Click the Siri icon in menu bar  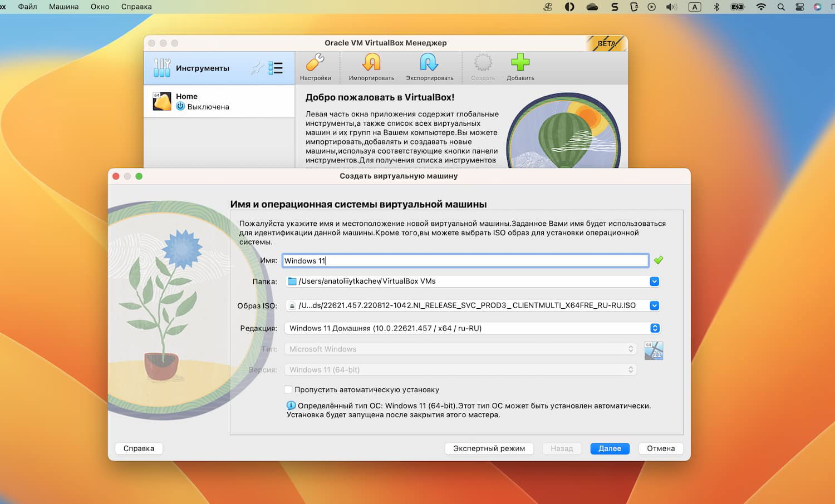point(818,7)
